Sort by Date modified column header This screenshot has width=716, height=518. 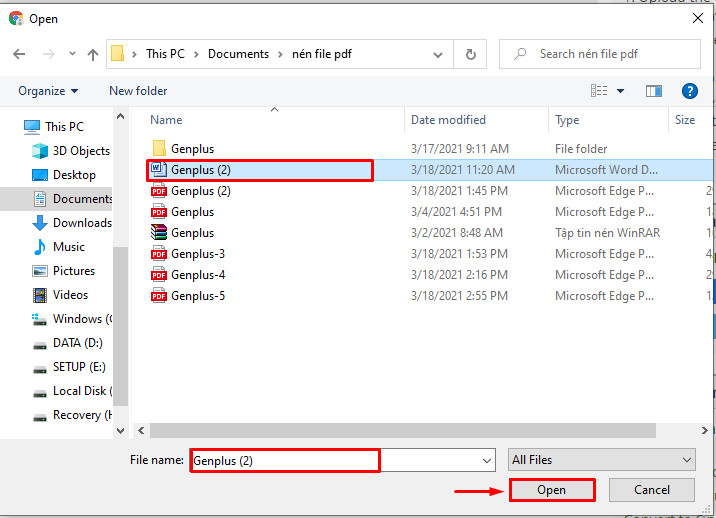click(448, 120)
